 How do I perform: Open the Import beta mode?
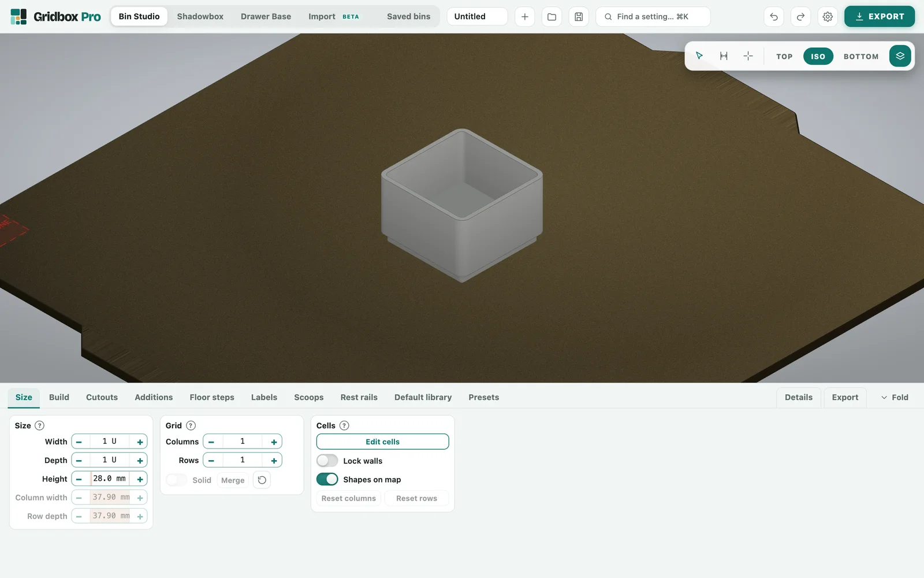click(334, 16)
